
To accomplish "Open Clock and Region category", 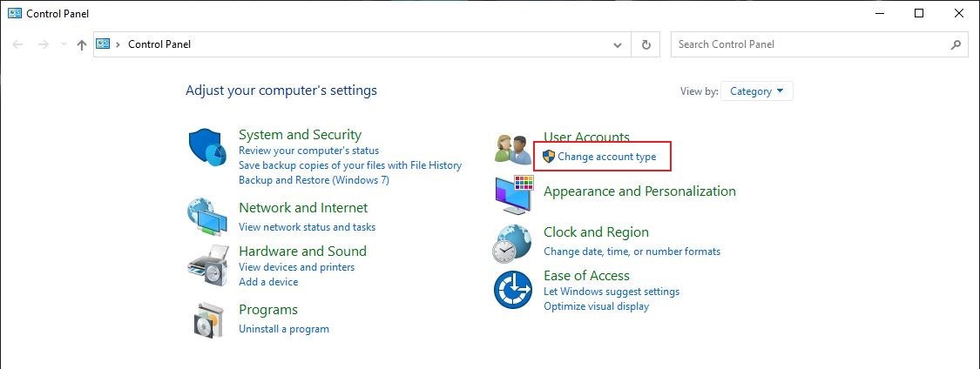I will 596,232.
